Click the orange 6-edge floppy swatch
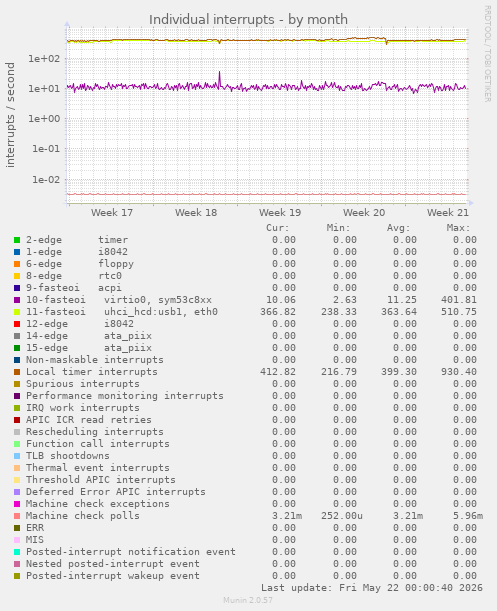 click(x=17, y=264)
